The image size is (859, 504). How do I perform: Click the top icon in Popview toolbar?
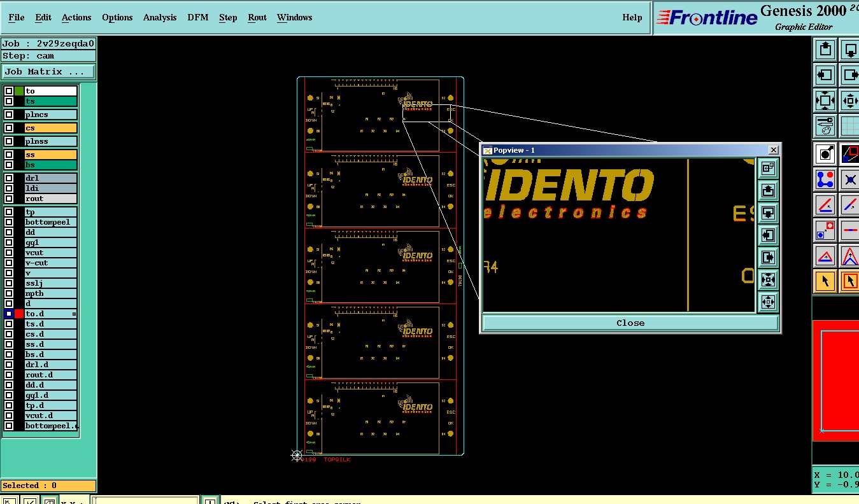pos(768,168)
